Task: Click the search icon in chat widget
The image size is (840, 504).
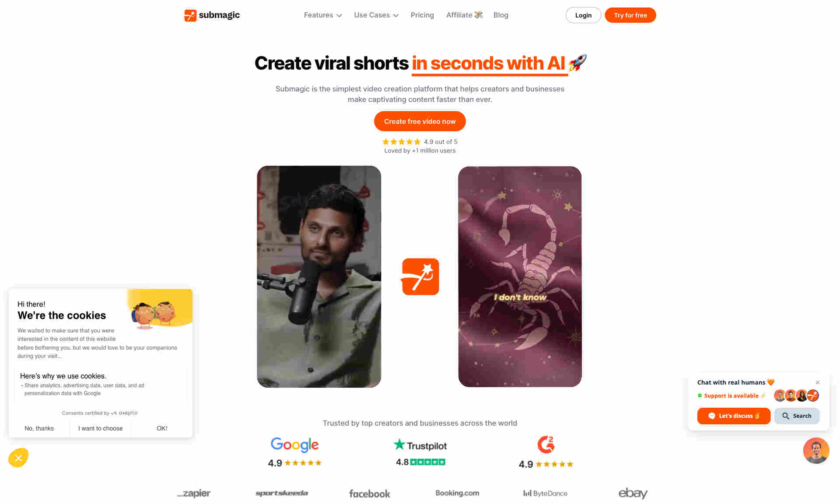Action: pyautogui.click(x=787, y=416)
